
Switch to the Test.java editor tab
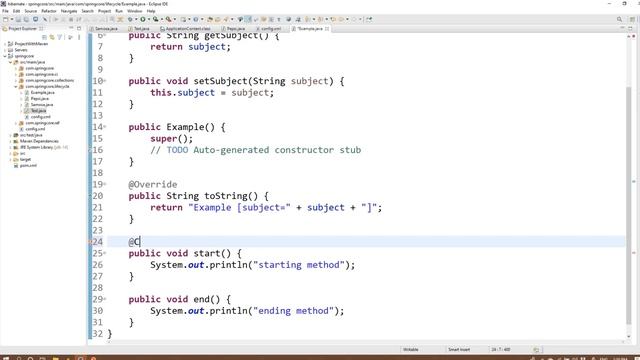(141, 29)
